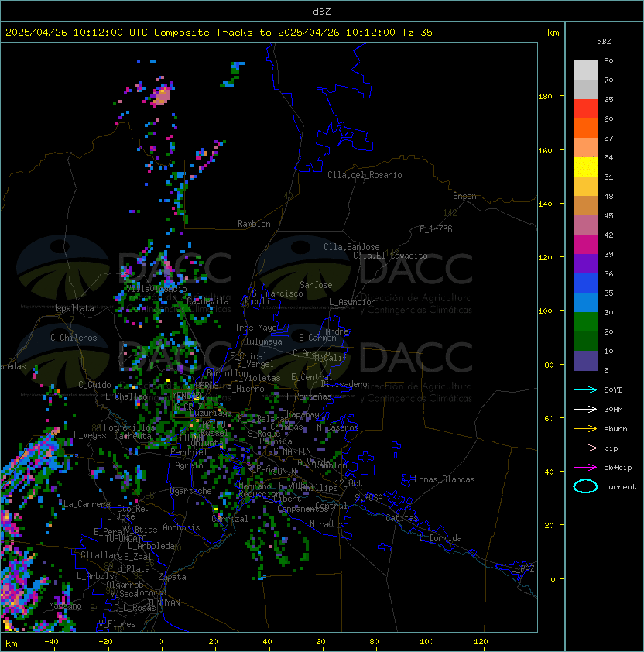Click the 'dBZ' heading above the color scale
Viewport: 644px width, 652px height.
point(604,42)
